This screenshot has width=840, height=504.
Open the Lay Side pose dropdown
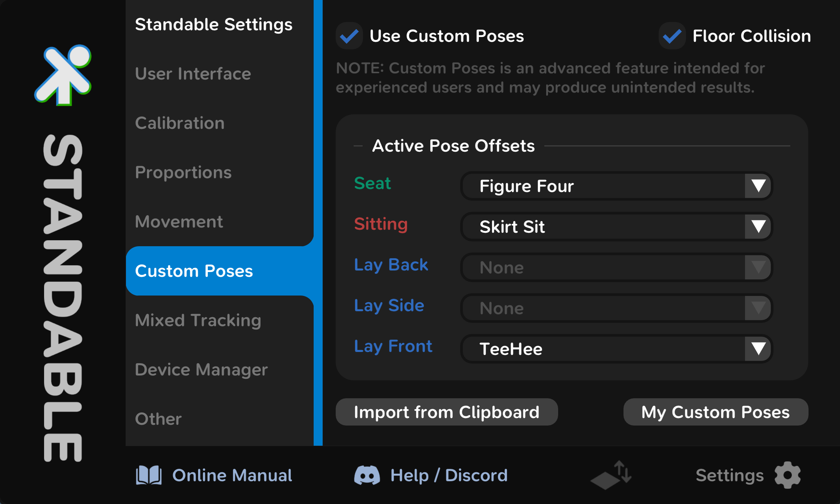(616, 308)
